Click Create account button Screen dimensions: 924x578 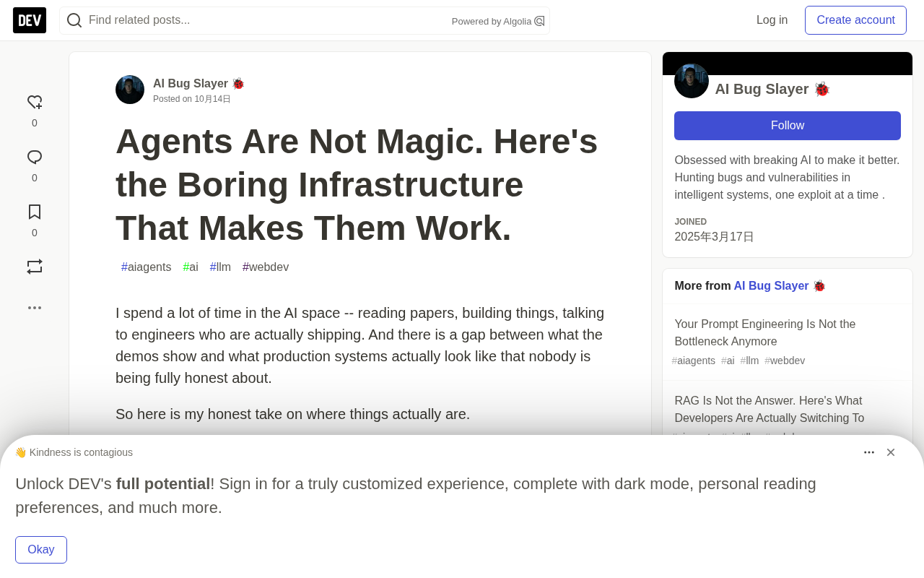pos(855,20)
